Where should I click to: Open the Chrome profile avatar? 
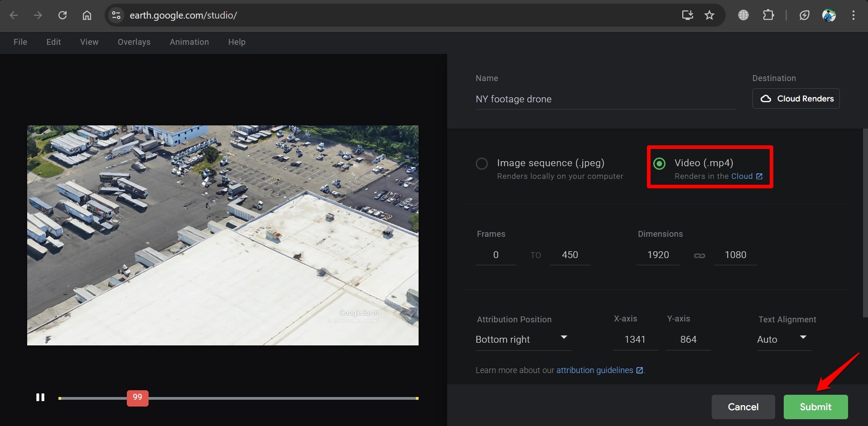[x=829, y=15]
